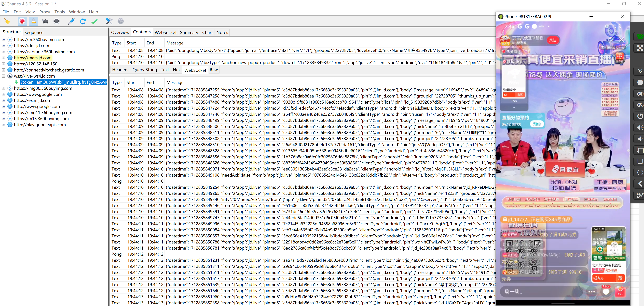This screenshot has height=306, width=644.
Task: Open the tools wrench and screwdriver icon
Action: (109, 21)
